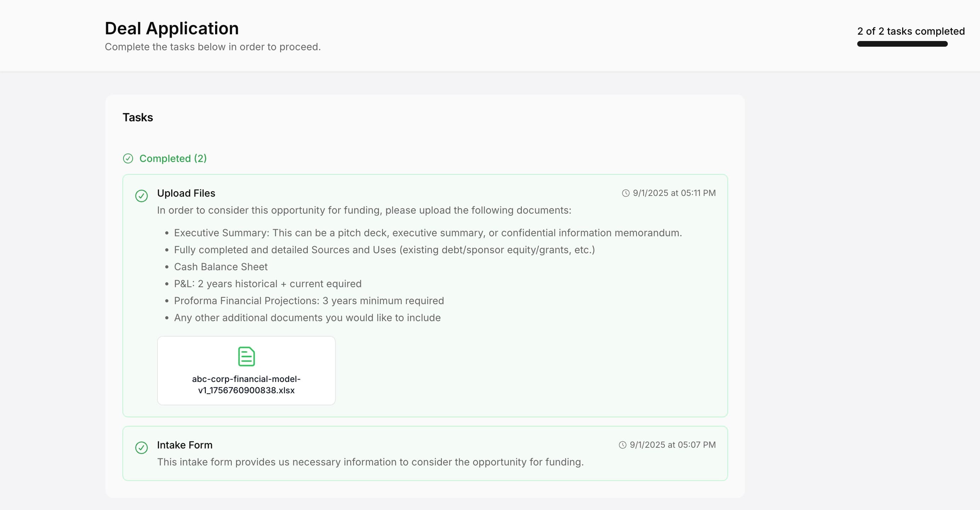
Task: Click the Upload Files check circle icon
Action: tap(142, 196)
